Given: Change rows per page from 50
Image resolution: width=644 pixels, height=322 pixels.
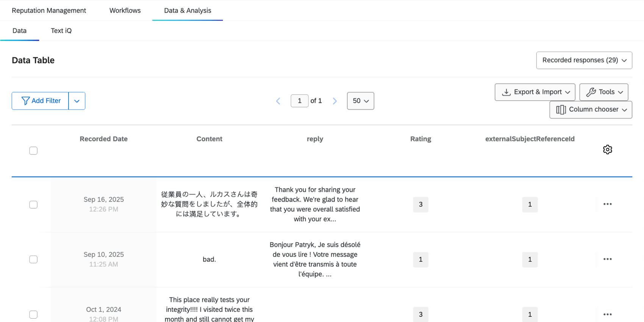Looking at the screenshot, I should tap(360, 101).
